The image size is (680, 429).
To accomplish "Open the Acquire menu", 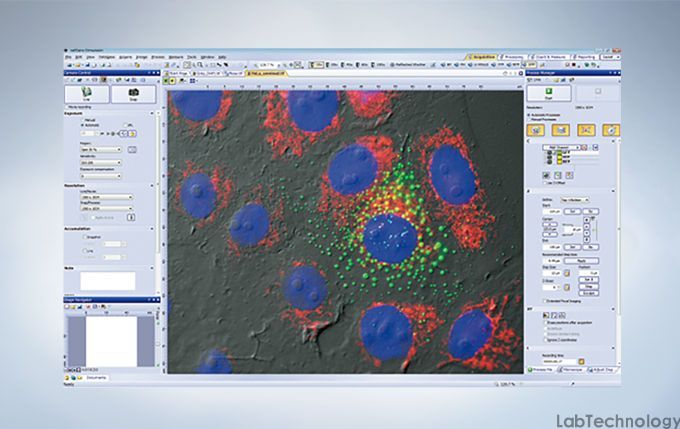I will pyautogui.click(x=125, y=57).
